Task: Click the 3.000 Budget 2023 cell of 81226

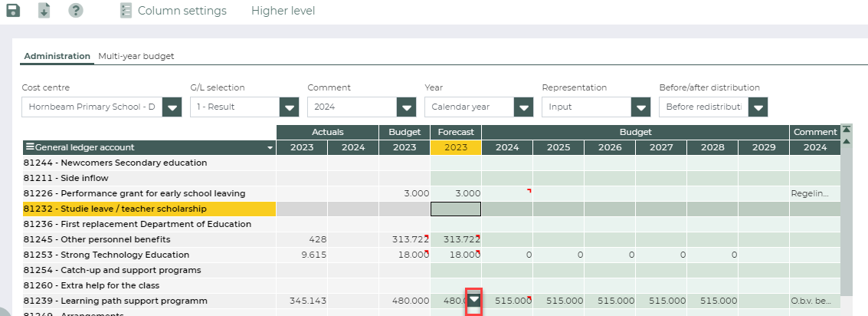Action: coord(404,193)
